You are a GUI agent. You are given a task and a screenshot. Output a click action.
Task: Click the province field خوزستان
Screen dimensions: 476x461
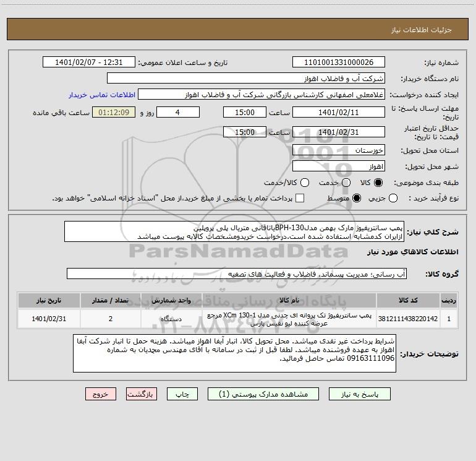point(339,150)
